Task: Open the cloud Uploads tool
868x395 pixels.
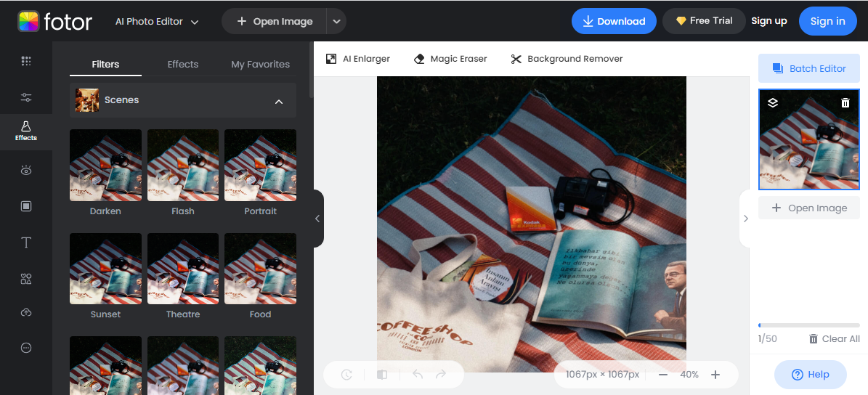Action: (26, 312)
